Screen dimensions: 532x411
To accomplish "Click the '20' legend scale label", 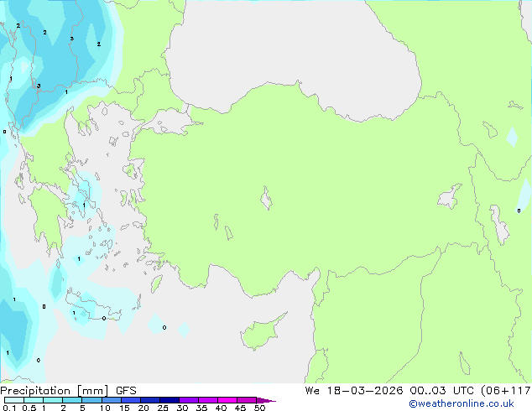I will [x=143, y=408].
